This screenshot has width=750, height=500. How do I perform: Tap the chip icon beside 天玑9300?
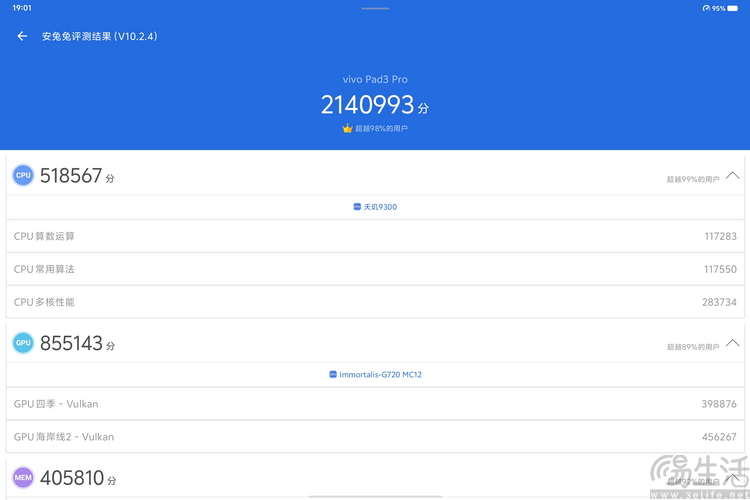click(x=357, y=207)
